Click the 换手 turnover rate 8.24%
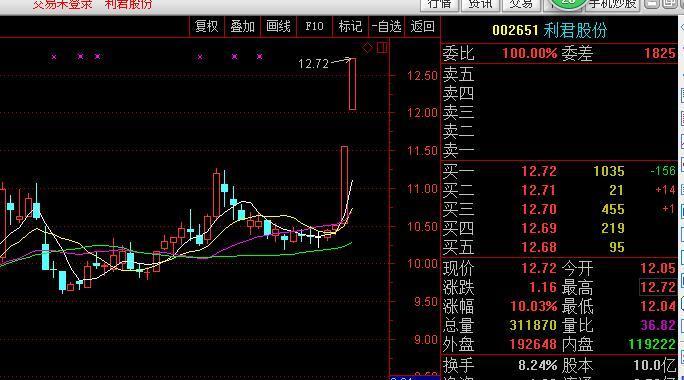This screenshot has width=684, height=380. point(537,365)
